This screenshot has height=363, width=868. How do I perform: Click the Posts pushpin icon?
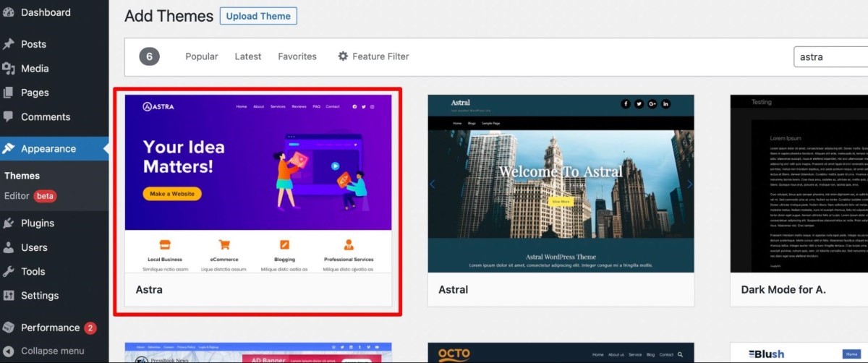pyautogui.click(x=9, y=44)
